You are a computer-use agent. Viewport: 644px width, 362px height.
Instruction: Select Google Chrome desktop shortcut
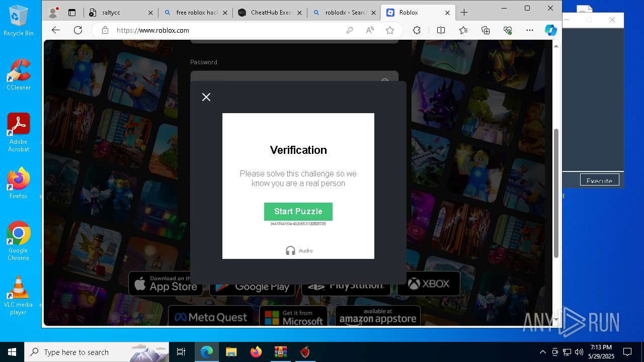pos(19,241)
